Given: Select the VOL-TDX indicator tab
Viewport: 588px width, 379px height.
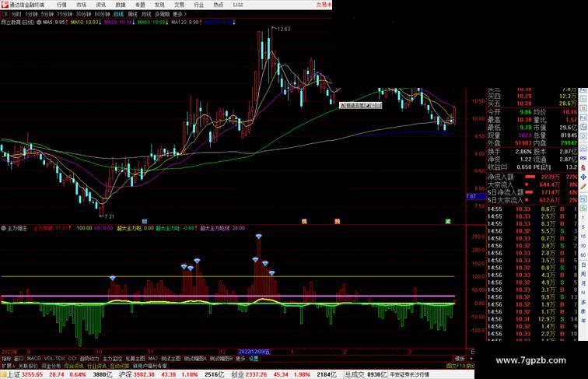Looking at the screenshot, I should click(54, 359).
